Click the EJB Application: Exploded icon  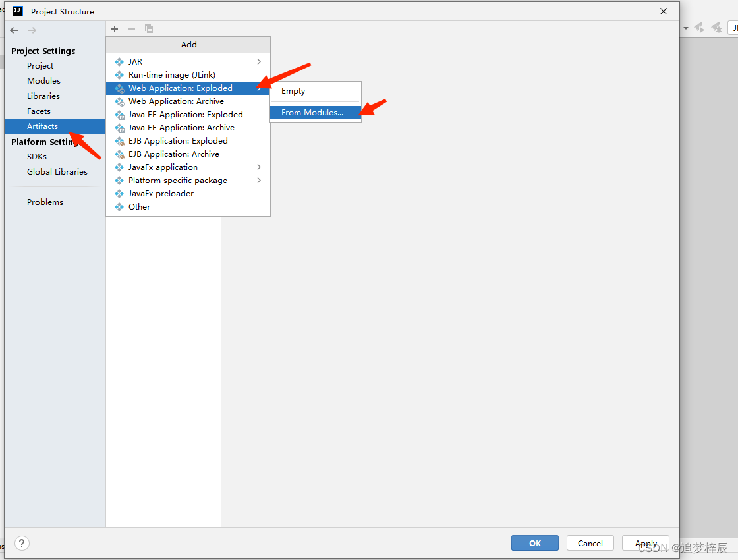pyautogui.click(x=119, y=141)
